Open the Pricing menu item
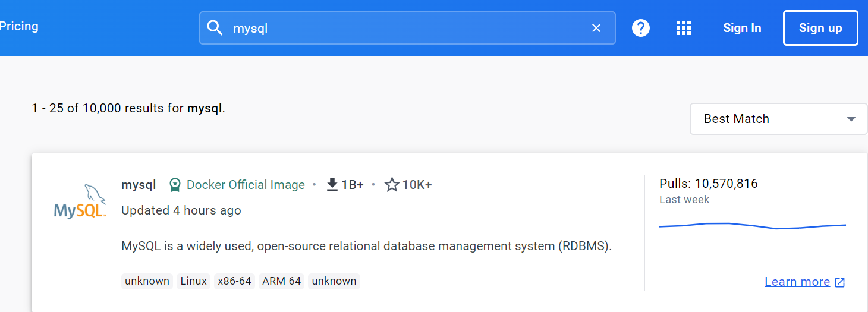This screenshot has height=312, width=868. pos(19,26)
